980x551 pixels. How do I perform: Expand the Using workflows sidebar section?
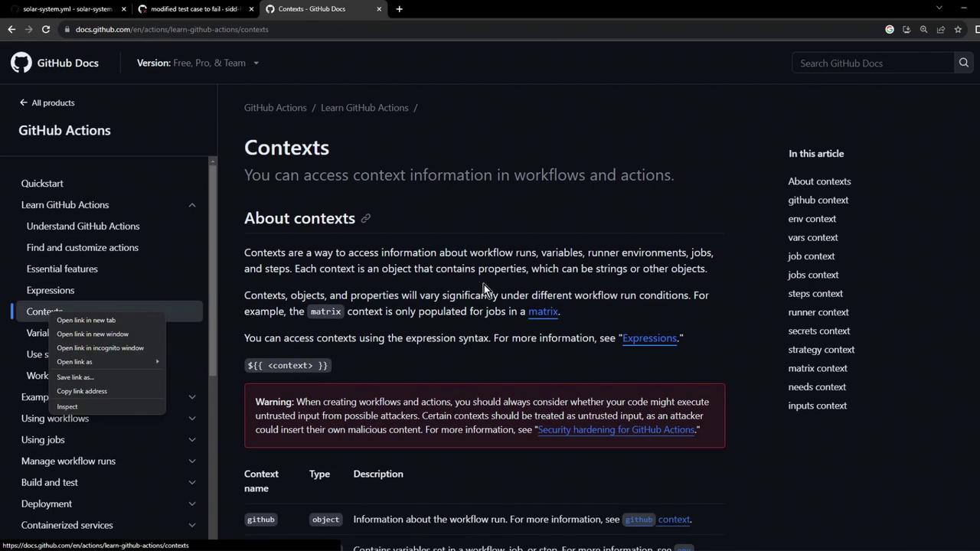point(192,419)
